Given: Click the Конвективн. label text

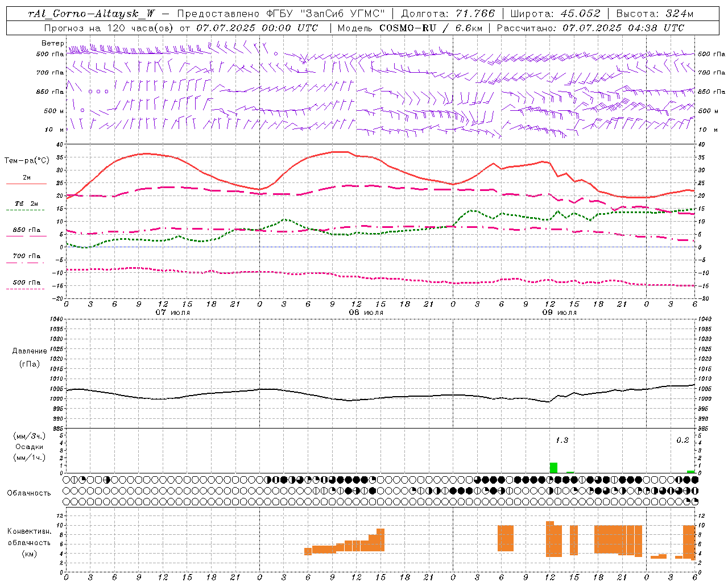Looking at the screenshot, I should click(x=29, y=531).
